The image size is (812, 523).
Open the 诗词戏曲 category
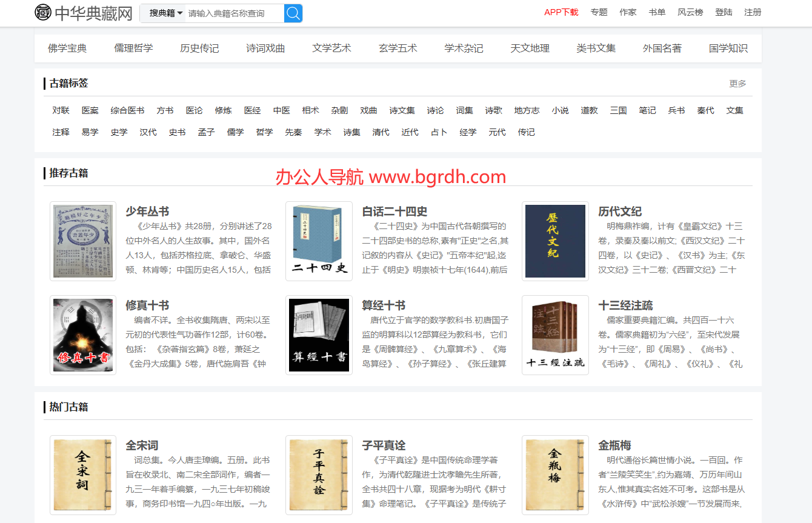[x=265, y=48]
